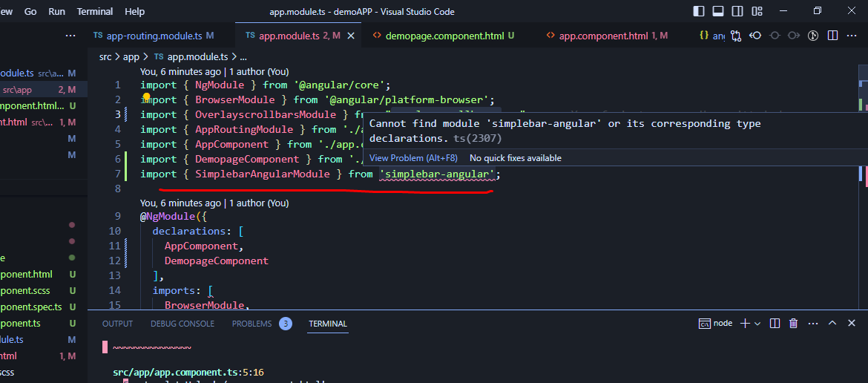Image resolution: width=868 pixels, height=383 pixels.
Task: Maximize the panel with up chevron
Action: click(832, 323)
